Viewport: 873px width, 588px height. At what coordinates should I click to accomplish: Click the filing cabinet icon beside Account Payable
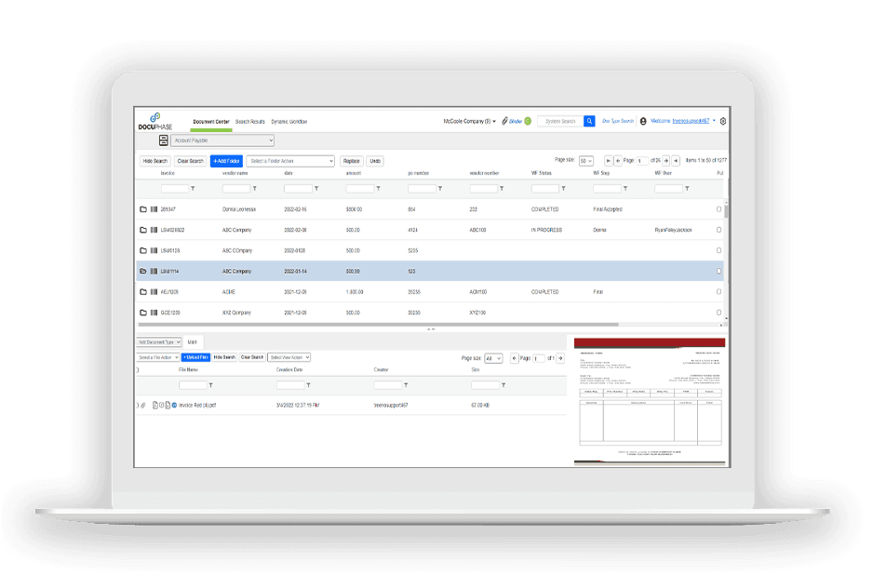163,140
